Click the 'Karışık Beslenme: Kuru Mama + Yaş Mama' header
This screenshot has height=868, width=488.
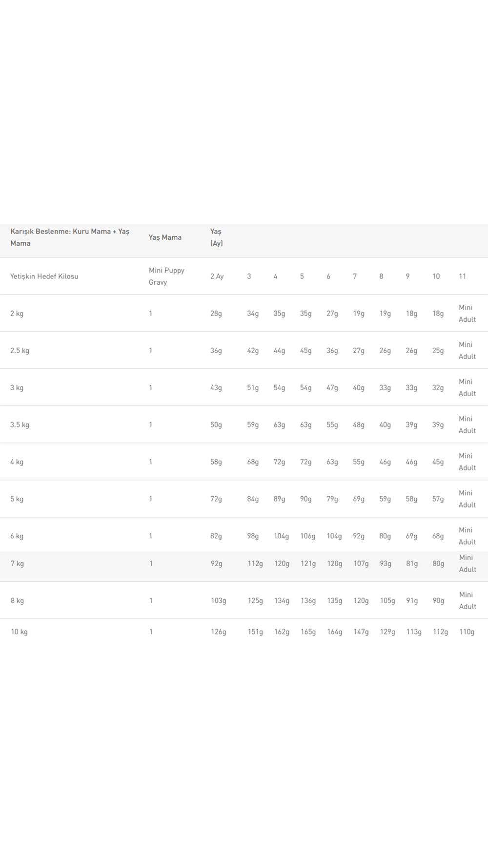coord(70,237)
